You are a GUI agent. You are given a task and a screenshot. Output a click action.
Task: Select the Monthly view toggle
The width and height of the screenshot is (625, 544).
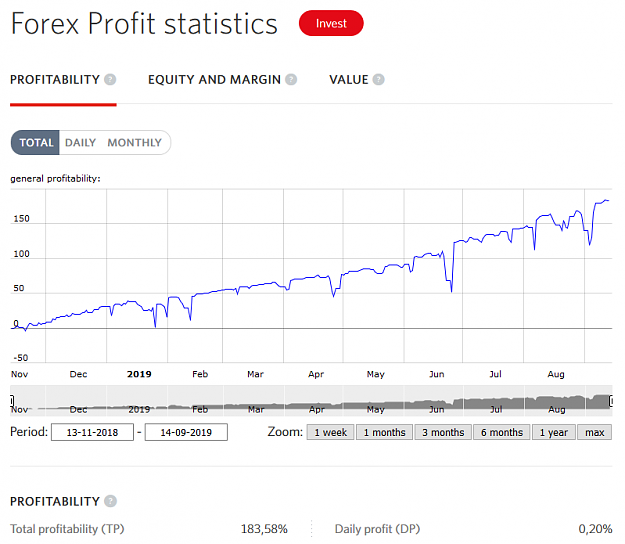coord(134,142)
